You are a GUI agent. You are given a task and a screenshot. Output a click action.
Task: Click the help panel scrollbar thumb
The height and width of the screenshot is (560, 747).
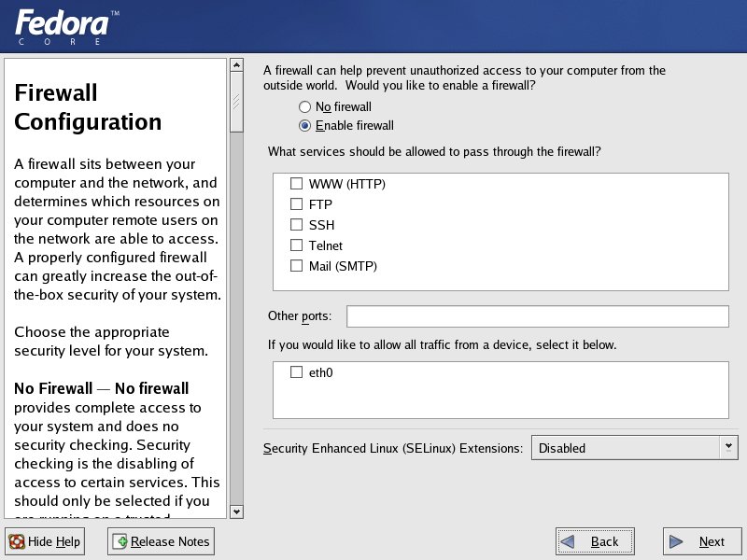coord(236,102)
